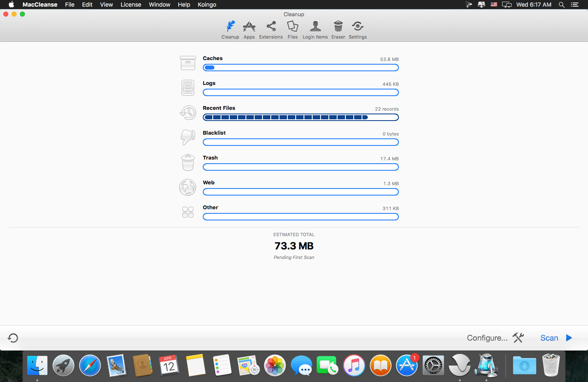This screenshot has width=588, height=382.
Task: Open the Eraser tool in toolbar
Action: (338, 30)
